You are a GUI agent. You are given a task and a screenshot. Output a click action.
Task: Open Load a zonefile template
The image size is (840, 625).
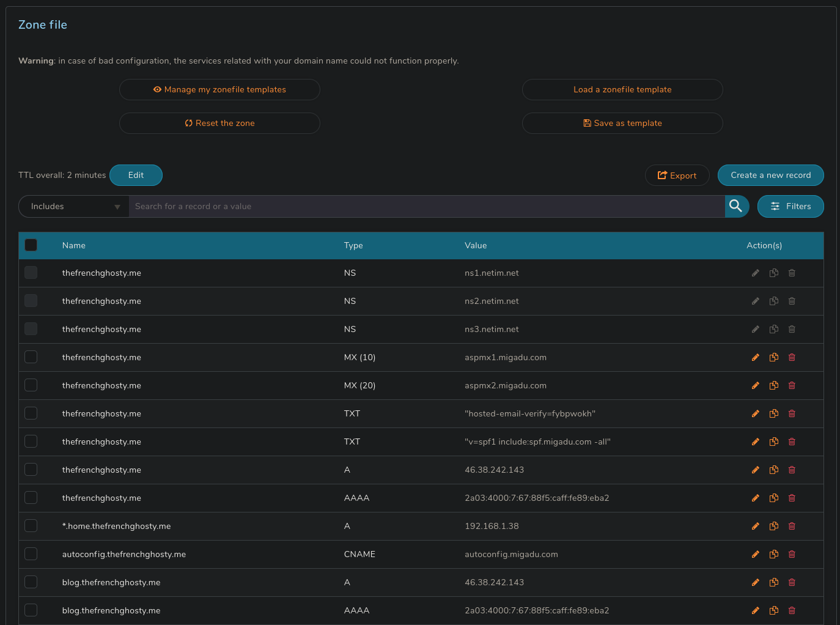click(622, 90)
